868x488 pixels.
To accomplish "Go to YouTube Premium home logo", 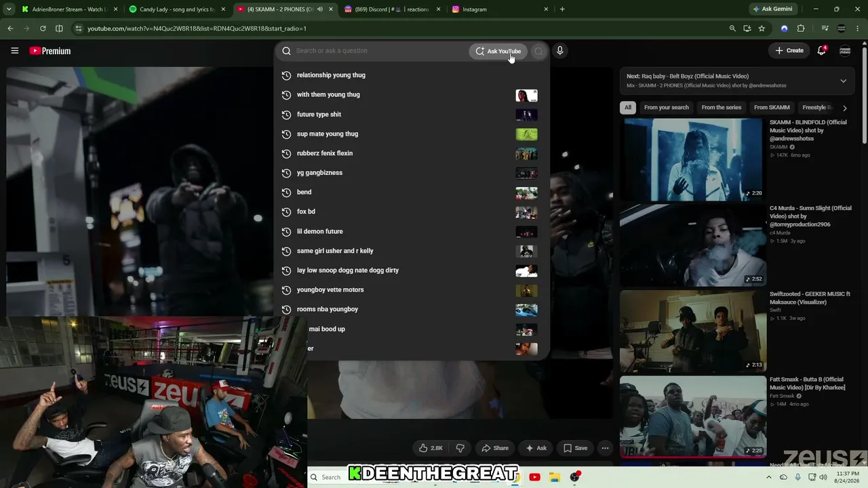I will (50, 51).
